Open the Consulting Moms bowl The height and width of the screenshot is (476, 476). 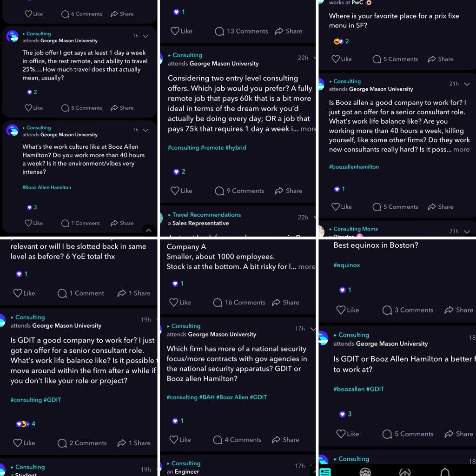click(356, 229)
